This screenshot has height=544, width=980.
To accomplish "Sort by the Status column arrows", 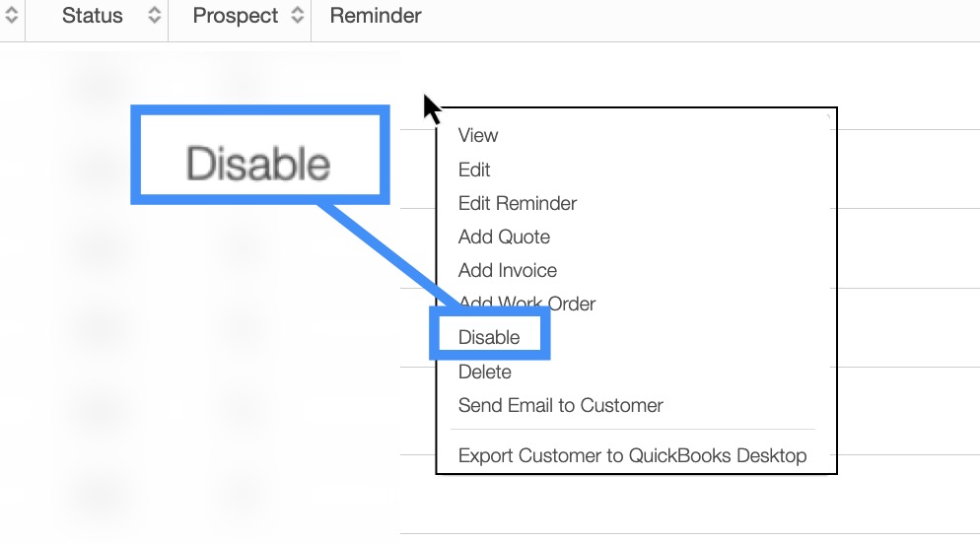I will pos(154,16).
